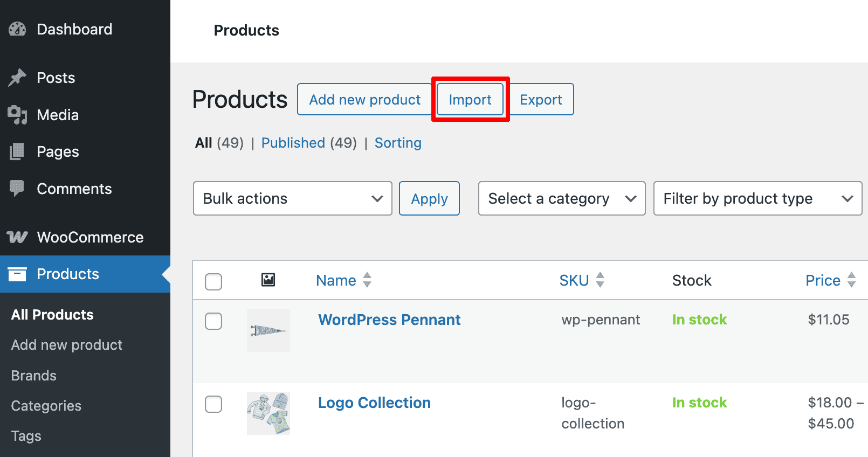Select Products in the sidebar menu

[85, 274]
